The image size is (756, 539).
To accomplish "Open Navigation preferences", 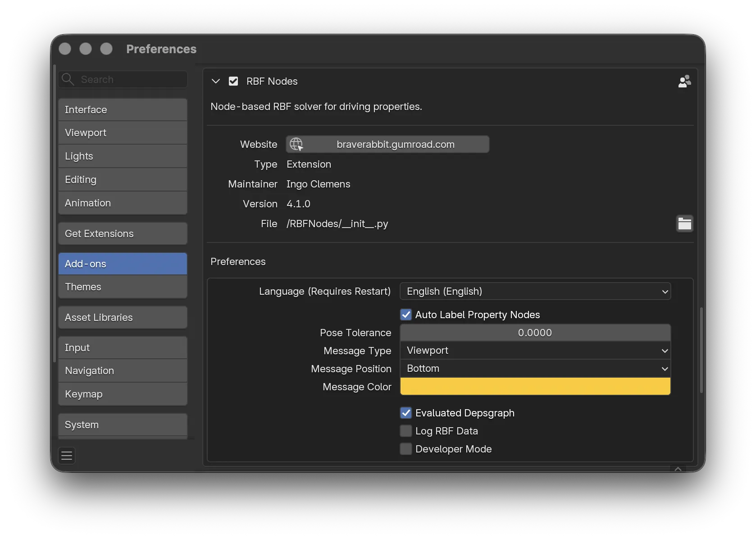I will [123, 371].
